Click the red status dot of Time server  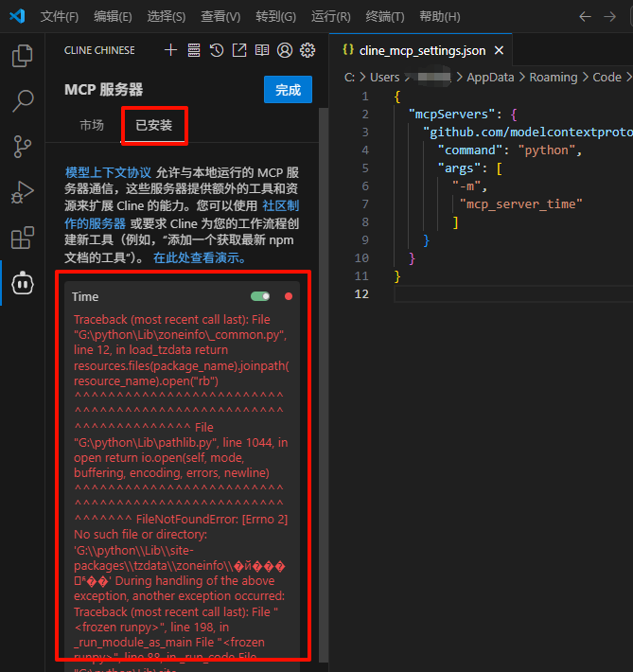pyautogui.click(x=289, y=296)
